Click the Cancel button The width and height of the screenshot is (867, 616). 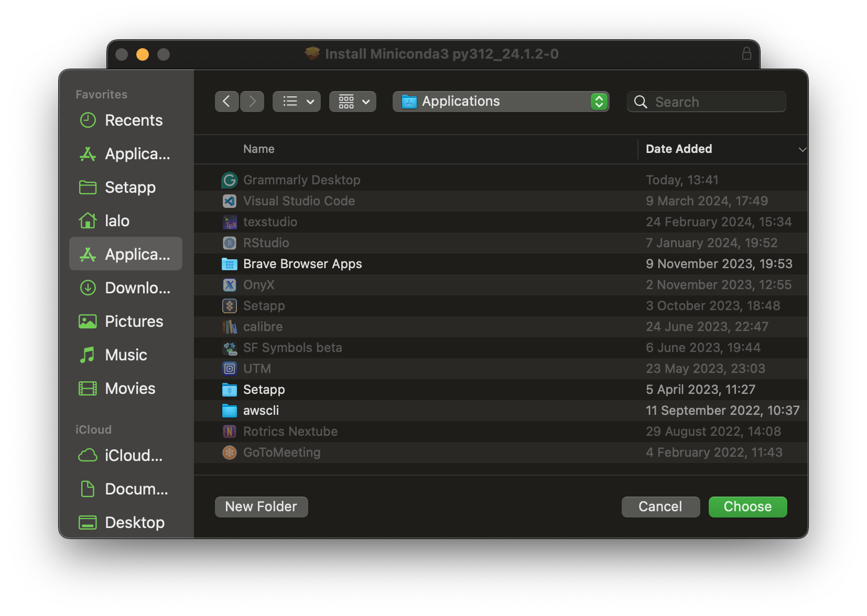coord(660,507)
